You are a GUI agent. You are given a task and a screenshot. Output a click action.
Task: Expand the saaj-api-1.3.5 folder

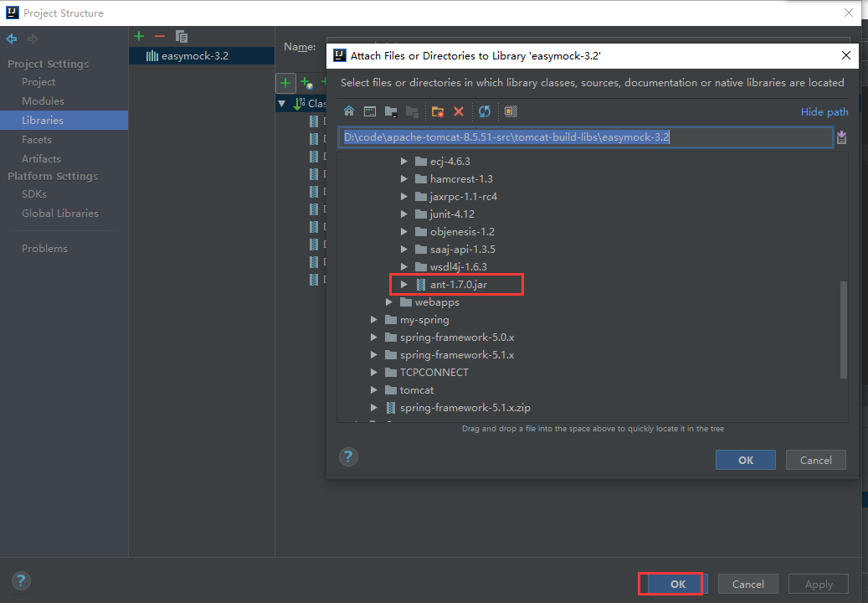(404, 250)
